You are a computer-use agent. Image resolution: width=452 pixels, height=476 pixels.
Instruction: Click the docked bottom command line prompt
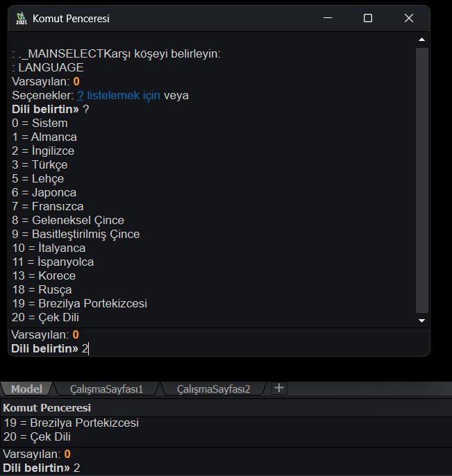pos(208,468)
